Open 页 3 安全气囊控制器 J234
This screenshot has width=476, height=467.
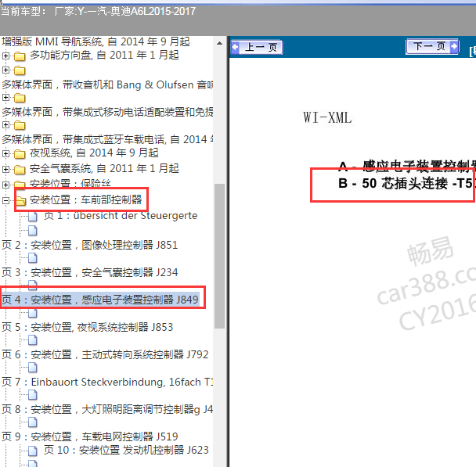[x=89, y=272]
